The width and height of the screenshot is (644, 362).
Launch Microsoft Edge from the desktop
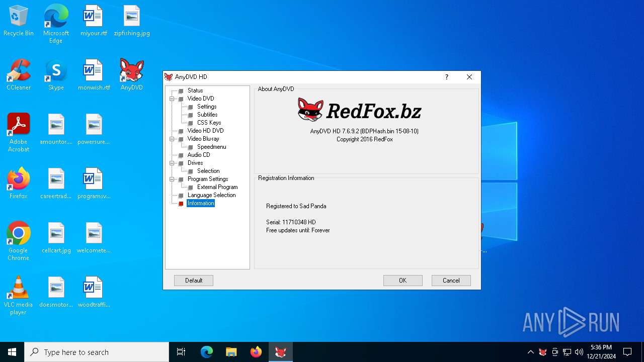point(56,24)
